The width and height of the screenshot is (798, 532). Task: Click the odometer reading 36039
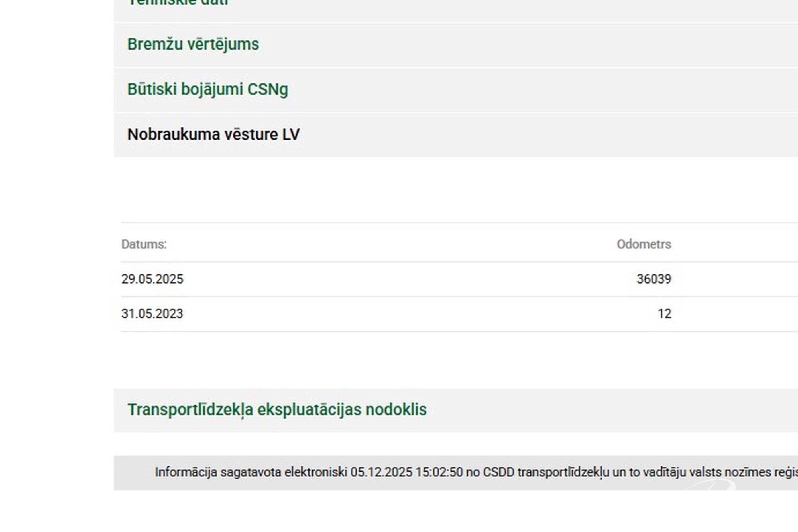click(x=654, y=279)
